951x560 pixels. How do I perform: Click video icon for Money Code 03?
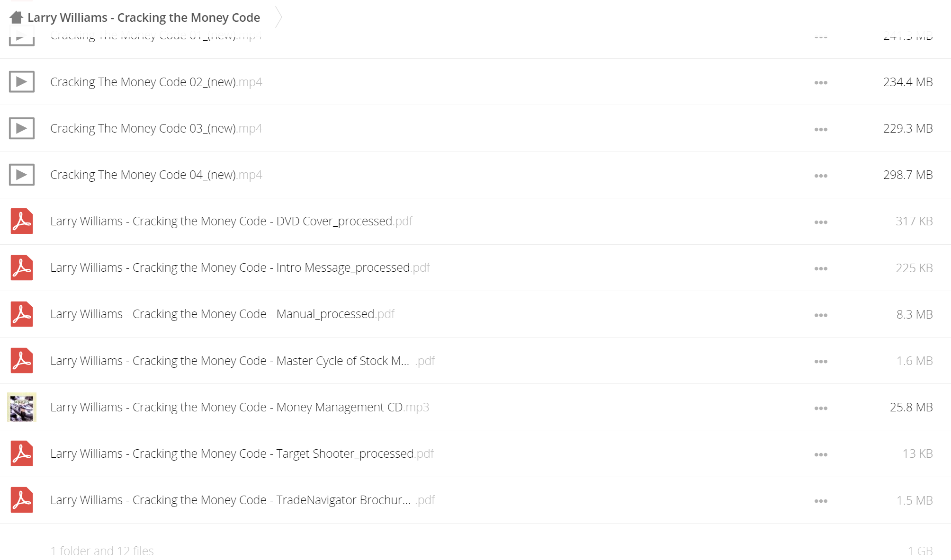[x=22, y=128]
